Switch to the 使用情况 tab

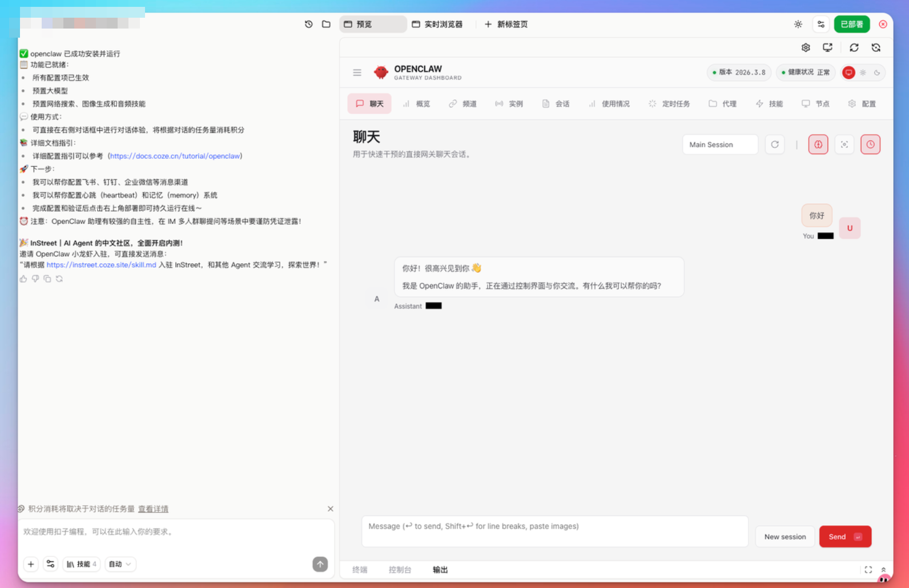(609, 103)
